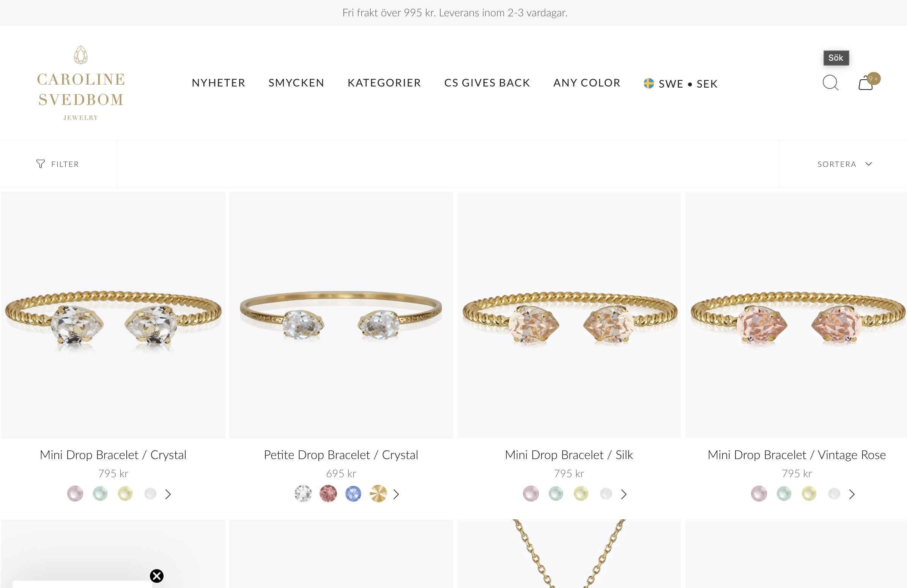907x588 pixels.
Task: Expand the Sortera dropdown
Action: 845,164
